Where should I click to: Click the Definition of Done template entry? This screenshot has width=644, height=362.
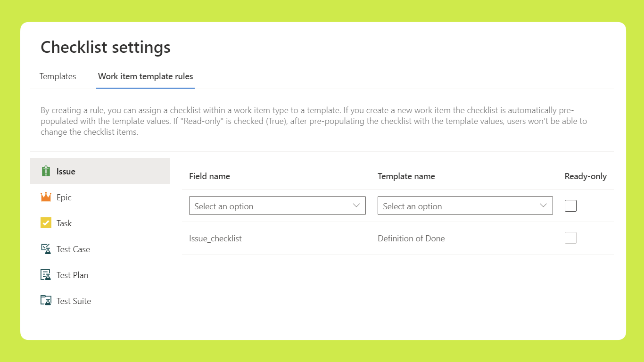coord(411,238)
